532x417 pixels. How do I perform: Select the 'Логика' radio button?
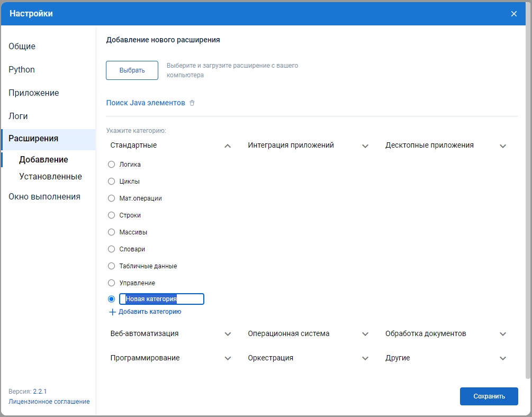coord(112,165)
